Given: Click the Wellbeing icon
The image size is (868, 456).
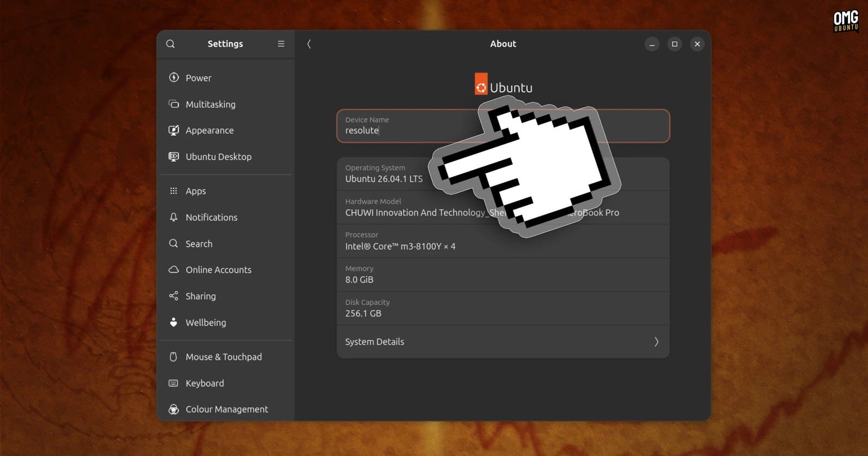Looking at the screenshot, I should (174, 322).
